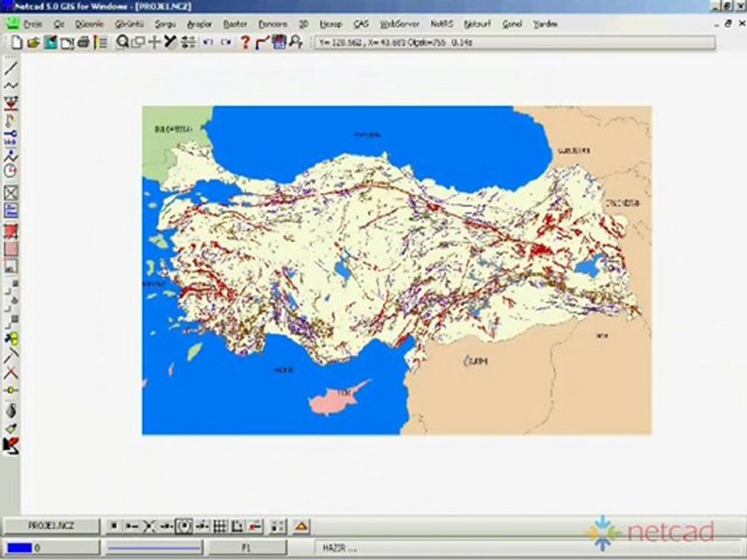747x560 pixels.
Task: Click the green Netcad logo icon
Action: point(12,23)
